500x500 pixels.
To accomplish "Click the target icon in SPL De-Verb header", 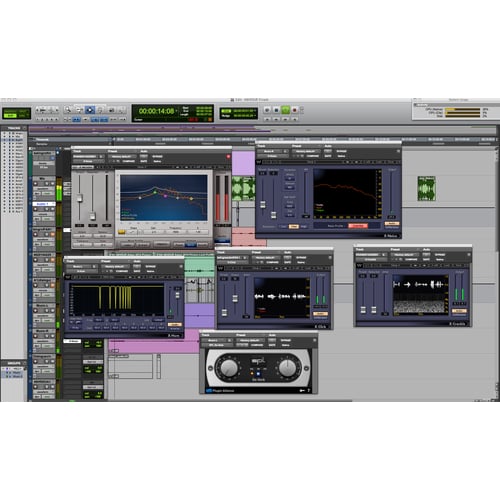I will (x=314, y=340).
